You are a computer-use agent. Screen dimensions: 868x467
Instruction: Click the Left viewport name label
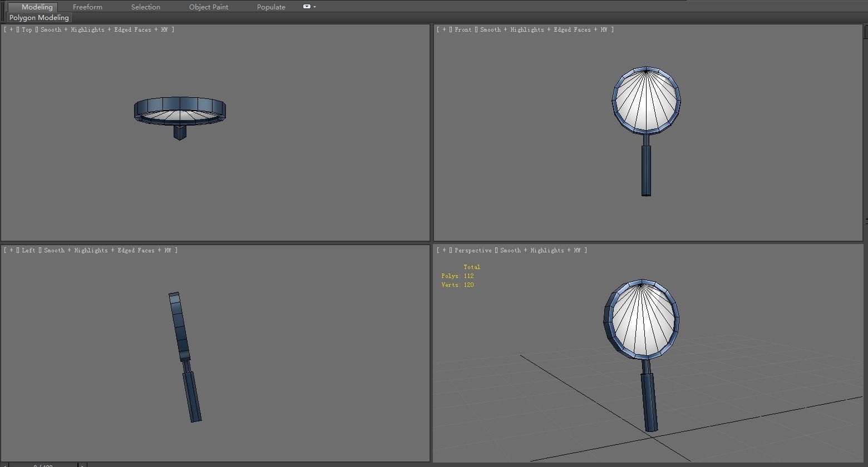(28, 250)
